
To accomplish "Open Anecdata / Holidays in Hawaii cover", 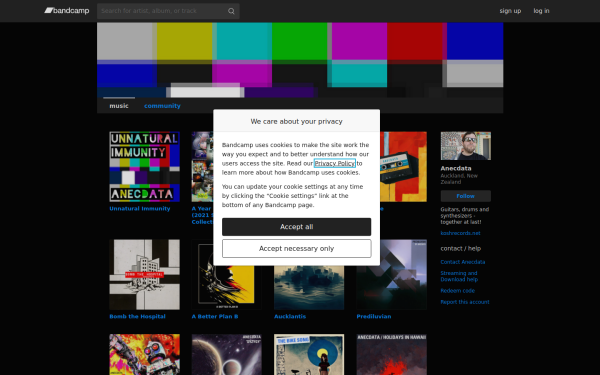I will 392,354.
